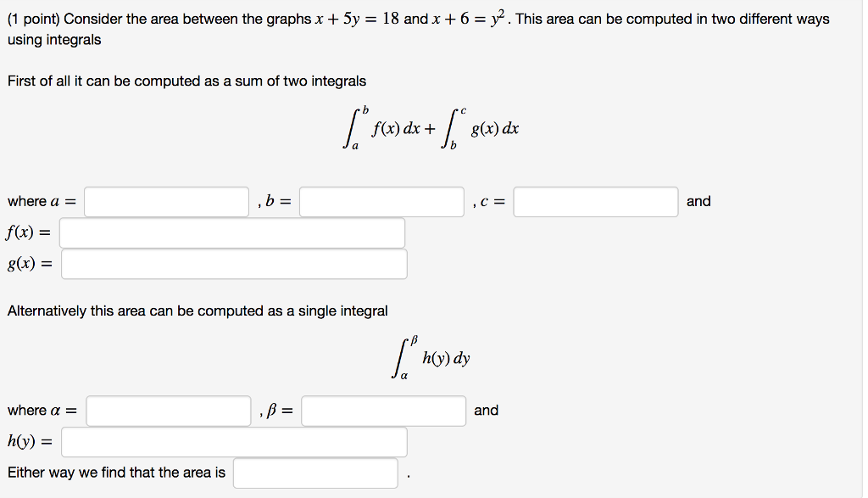Click the single integral h(y) dy formula

coord(433,357)
